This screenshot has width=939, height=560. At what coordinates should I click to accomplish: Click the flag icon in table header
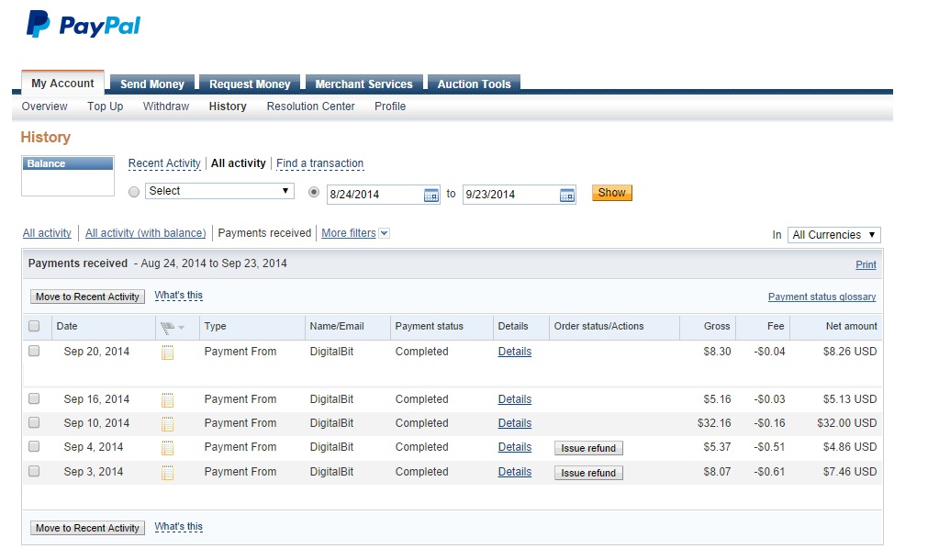click(168, 327)
